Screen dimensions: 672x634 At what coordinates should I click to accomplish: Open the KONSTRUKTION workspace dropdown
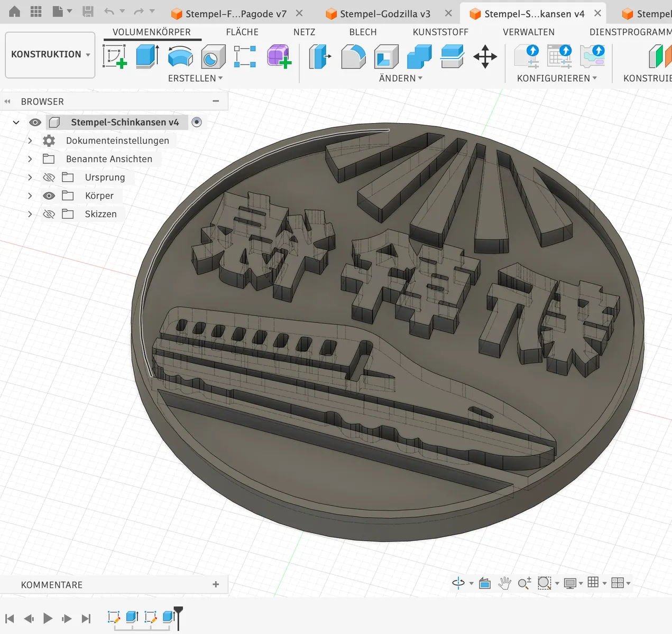(x=50, y=54)
